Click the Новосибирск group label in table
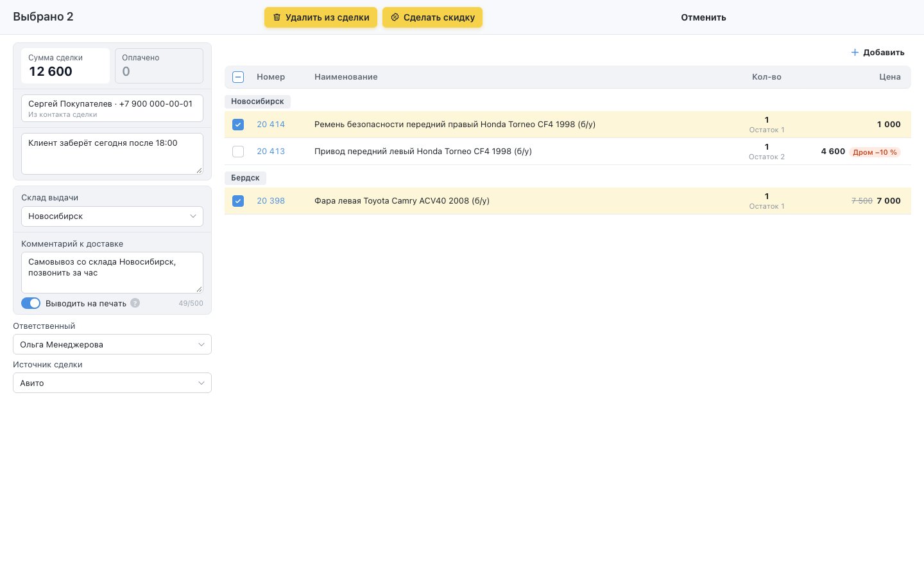924x578 pixels. [x=257, y=101]
